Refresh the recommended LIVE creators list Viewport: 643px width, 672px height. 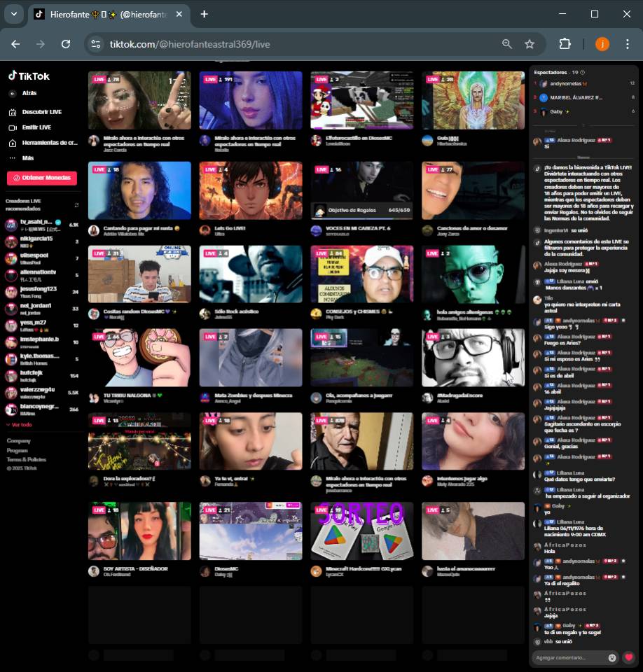[x=76, y=205]
